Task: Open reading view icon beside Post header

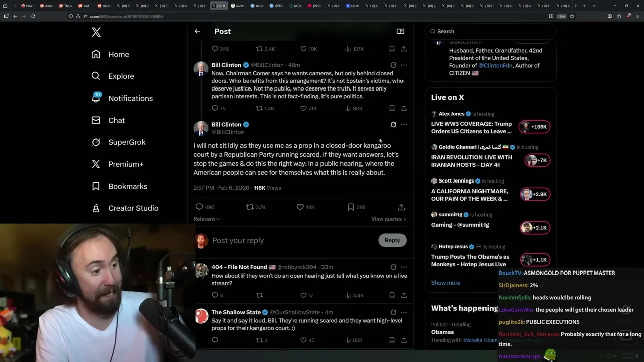Action: point(400,31)
